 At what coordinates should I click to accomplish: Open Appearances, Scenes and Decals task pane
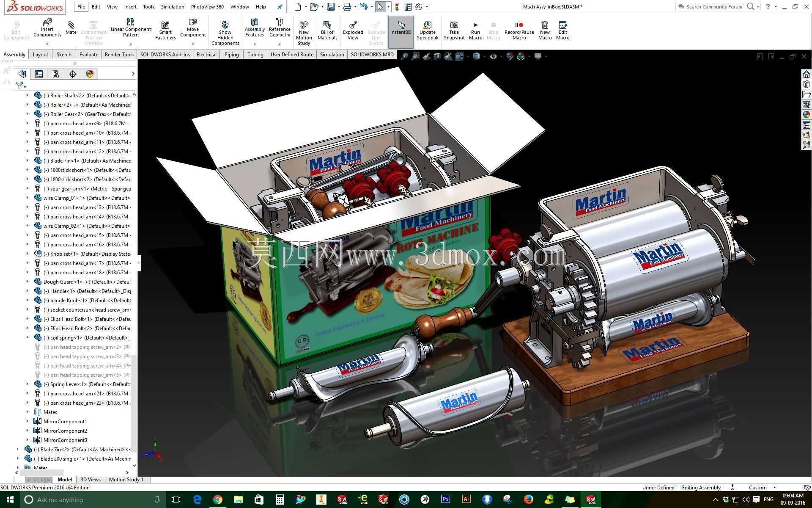pyautogui.click(x=807, y=114)
